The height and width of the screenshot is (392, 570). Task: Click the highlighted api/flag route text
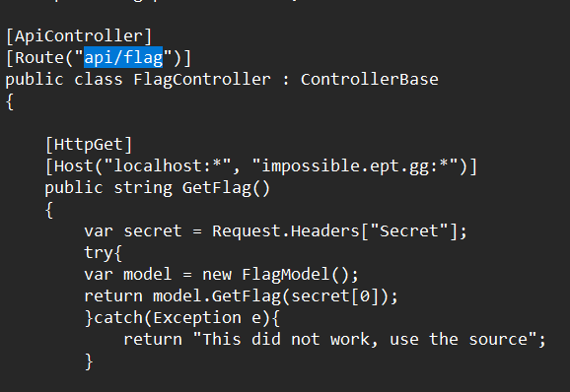pyautogui.click(x=123, y=58)
